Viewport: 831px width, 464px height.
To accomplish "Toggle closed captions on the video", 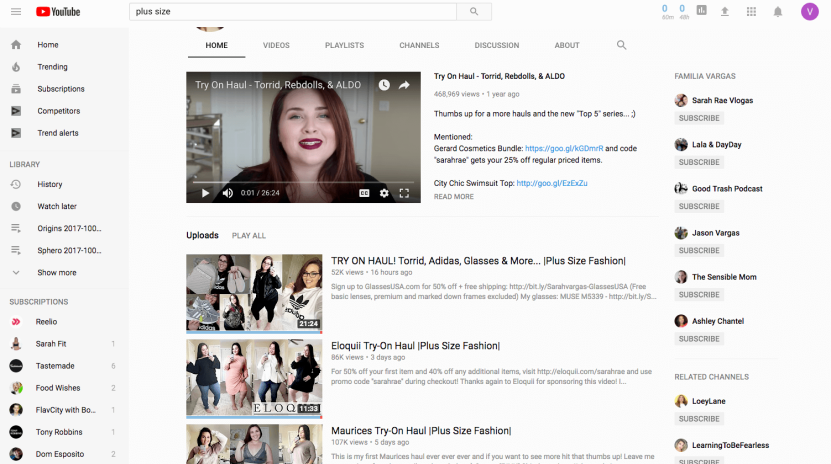I will pos(364,193).
